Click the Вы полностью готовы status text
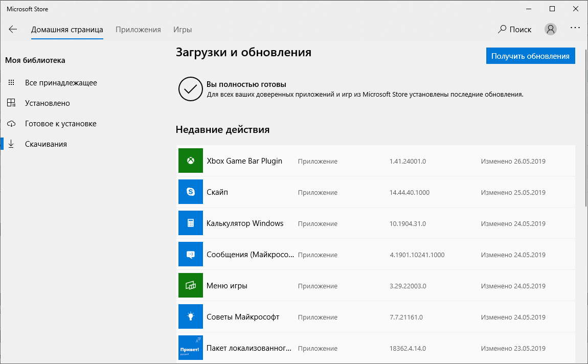 pyautogui.click(x=246, y=84)
